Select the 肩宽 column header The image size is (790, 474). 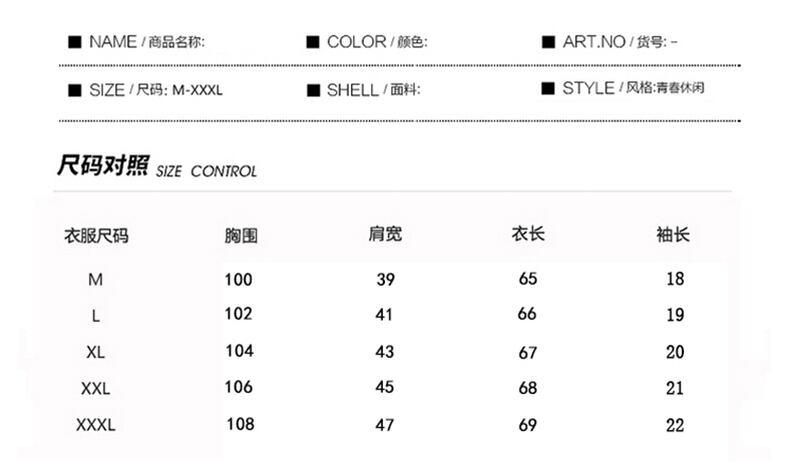385,235
